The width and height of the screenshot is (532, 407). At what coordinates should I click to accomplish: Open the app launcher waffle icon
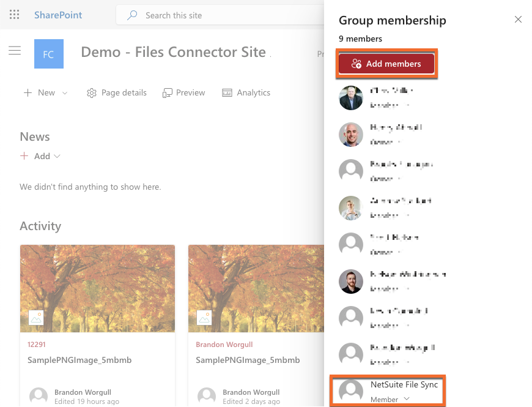[x=15, y=15]
